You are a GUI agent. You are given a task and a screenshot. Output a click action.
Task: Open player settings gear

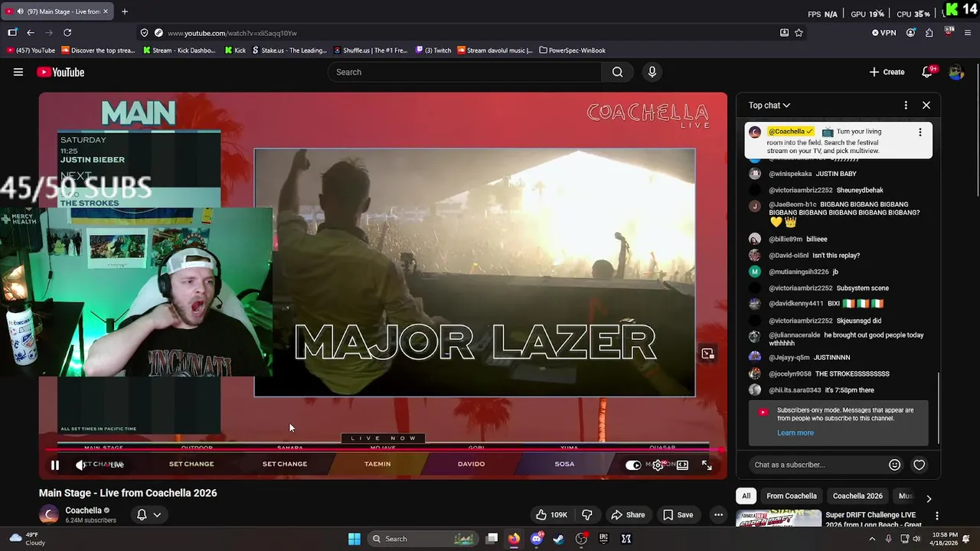(x=658, y=465)
